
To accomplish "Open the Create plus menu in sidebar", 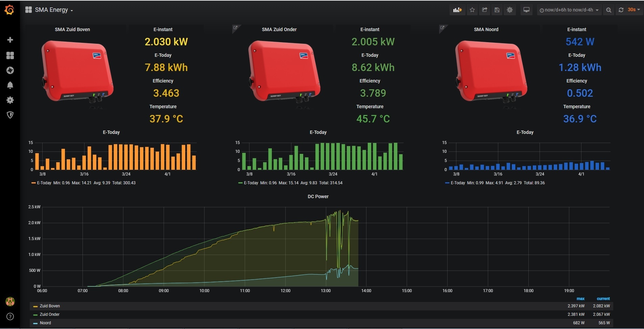I will (x=10, y=40).
